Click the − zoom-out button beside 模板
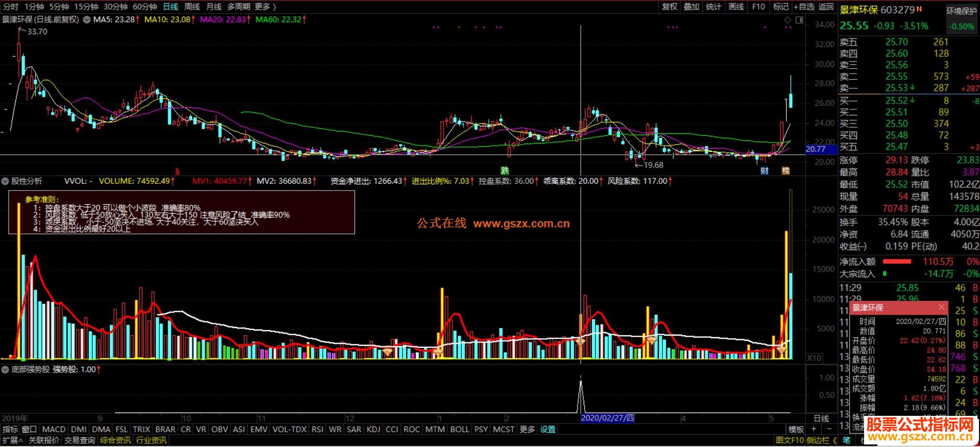980x447 pixels. [x=828, y=429]
